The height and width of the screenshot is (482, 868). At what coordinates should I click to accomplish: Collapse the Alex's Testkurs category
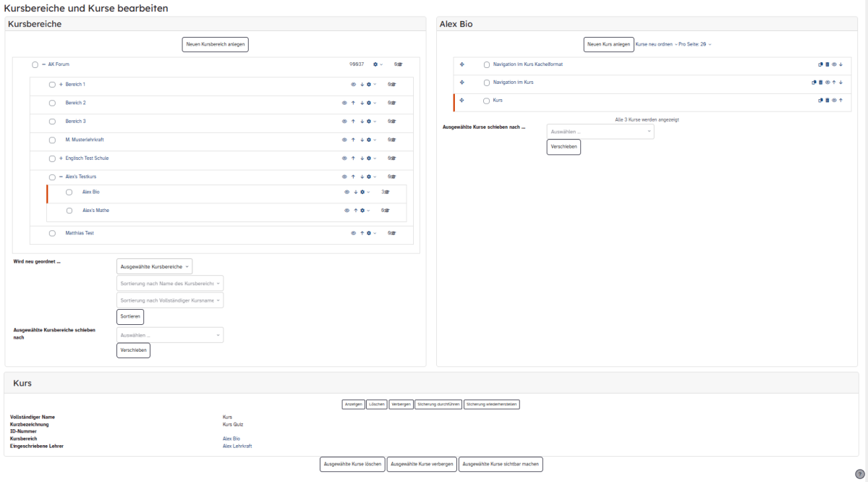pyautogui.click(x=61, y=177)
